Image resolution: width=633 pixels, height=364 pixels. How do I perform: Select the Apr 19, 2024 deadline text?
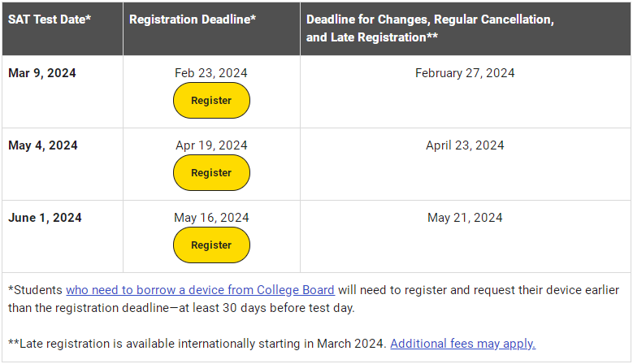pyautogui.click(x=211, y=145)
